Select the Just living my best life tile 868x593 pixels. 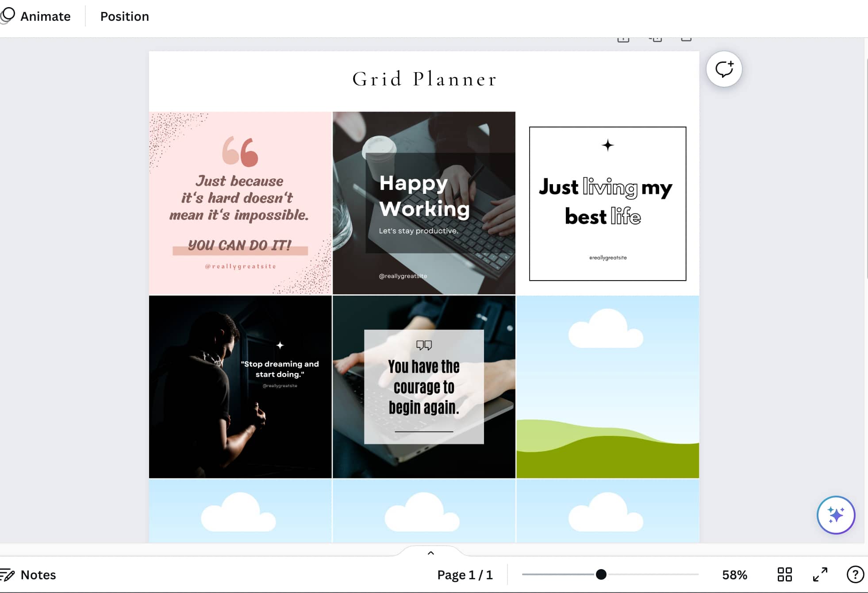pyautogui.click(x=607, y=204)
